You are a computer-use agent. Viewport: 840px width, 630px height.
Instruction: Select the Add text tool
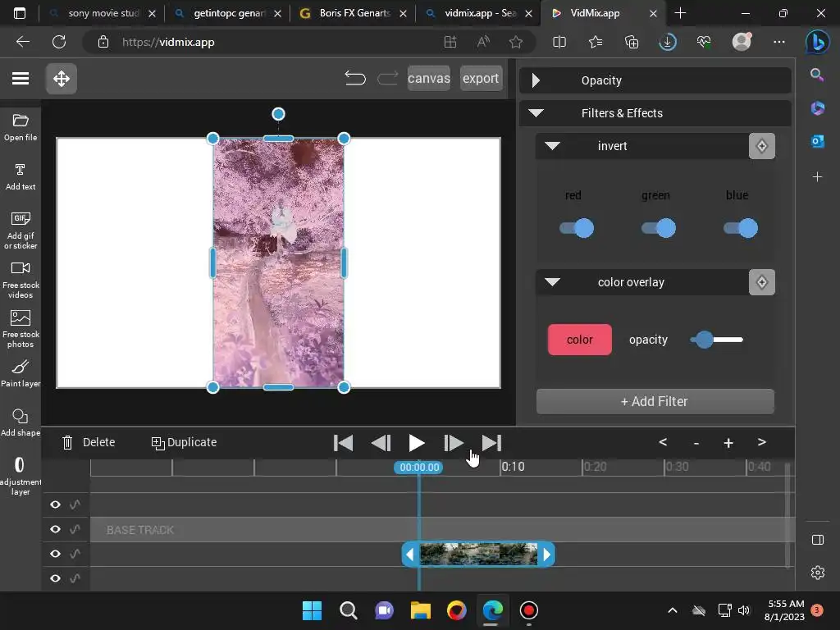[x=21, y=170]
